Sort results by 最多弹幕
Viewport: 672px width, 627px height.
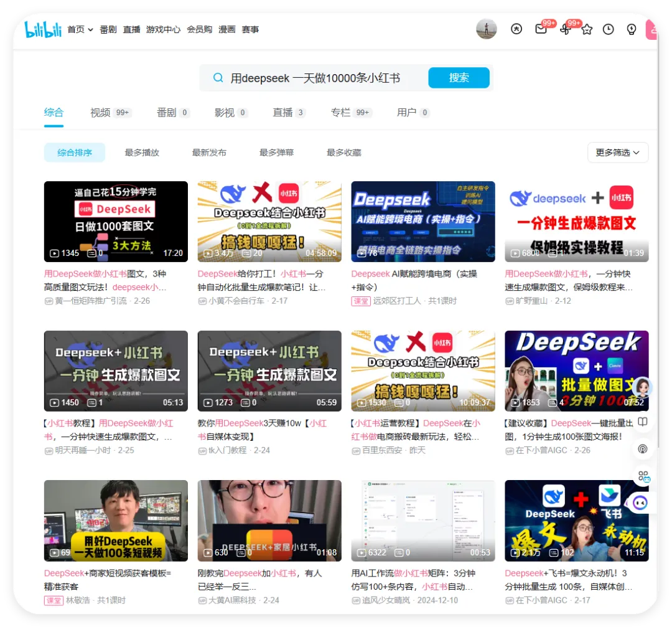(276, 153)
